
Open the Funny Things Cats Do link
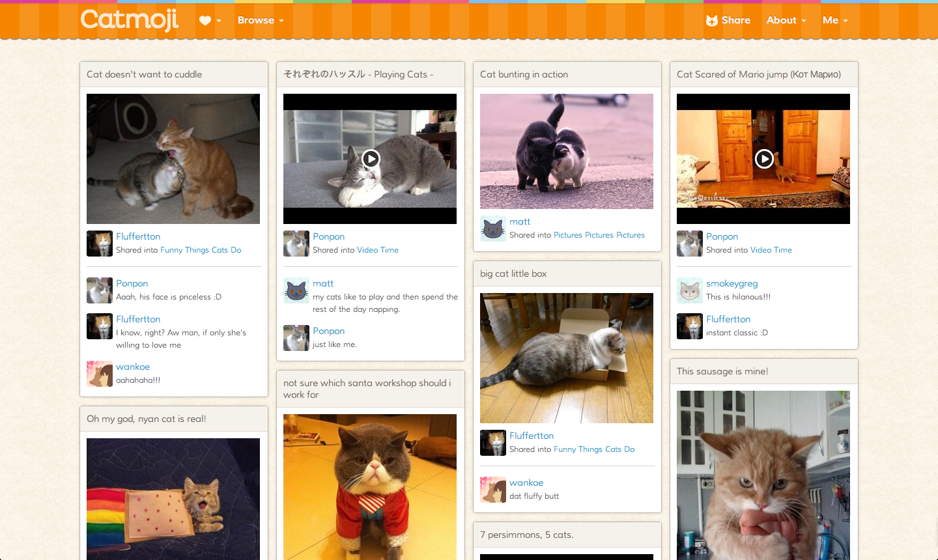click(x=201, y=249)
